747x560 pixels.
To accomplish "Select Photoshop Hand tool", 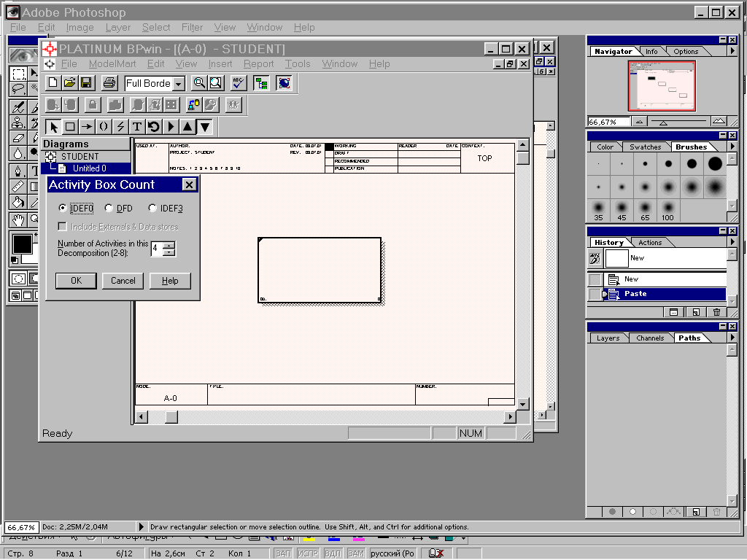I will (18, 220).
